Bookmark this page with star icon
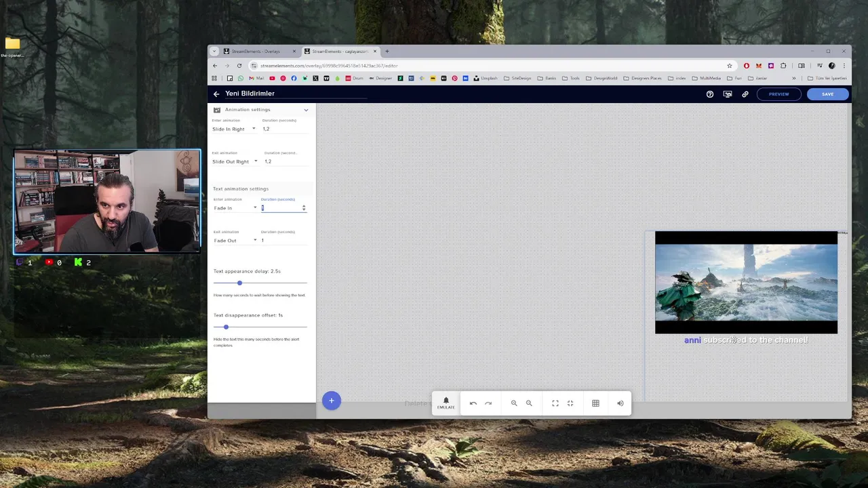Screen dimensions: 868x488 730,66
